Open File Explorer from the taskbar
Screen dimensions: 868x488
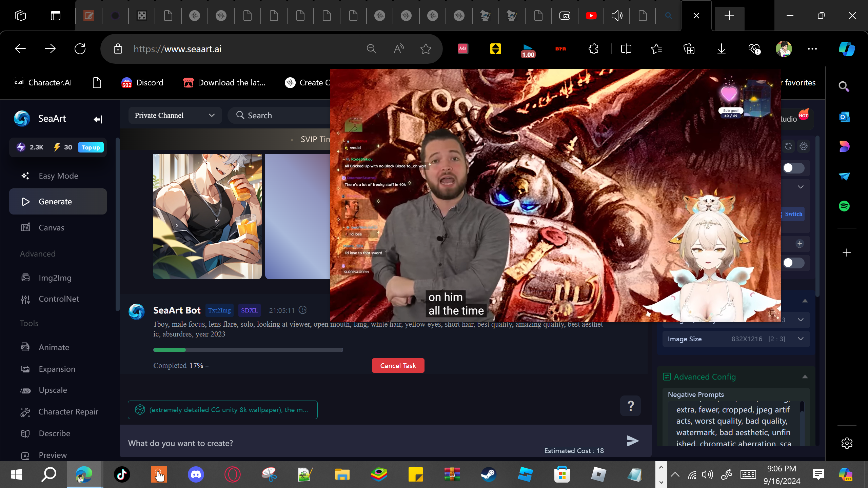click(x=342, y=474)
